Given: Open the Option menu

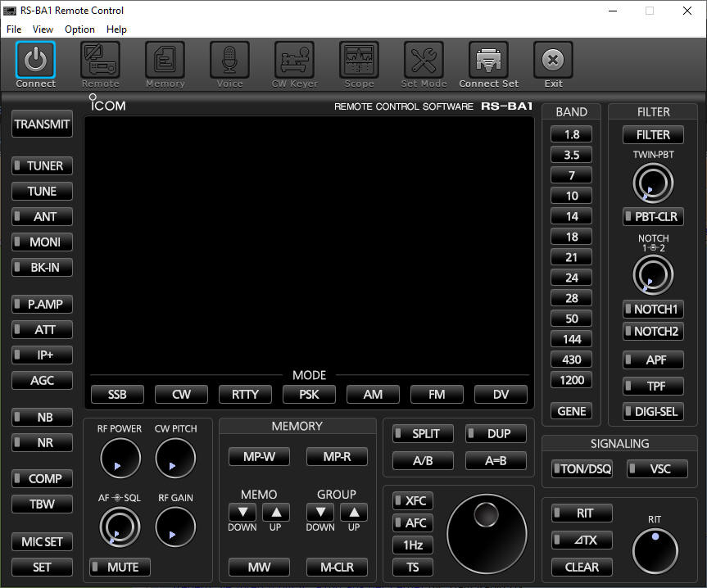Looking at the screenshot, I should pos(79,29).
